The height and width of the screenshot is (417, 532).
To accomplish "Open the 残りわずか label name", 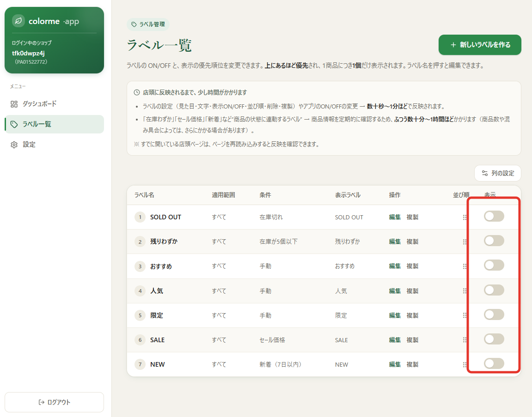I will point(164,242).
